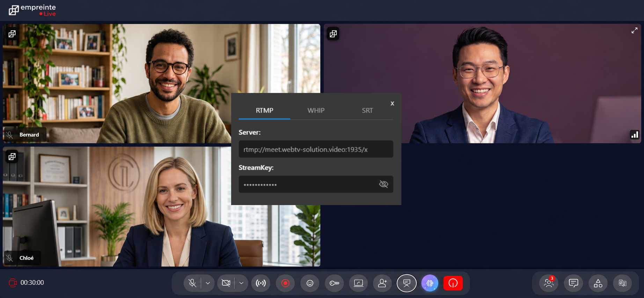This screenshot has height=298, width=644.
Task: Start recording with the red record button
Action: click(x=285, y=283)
